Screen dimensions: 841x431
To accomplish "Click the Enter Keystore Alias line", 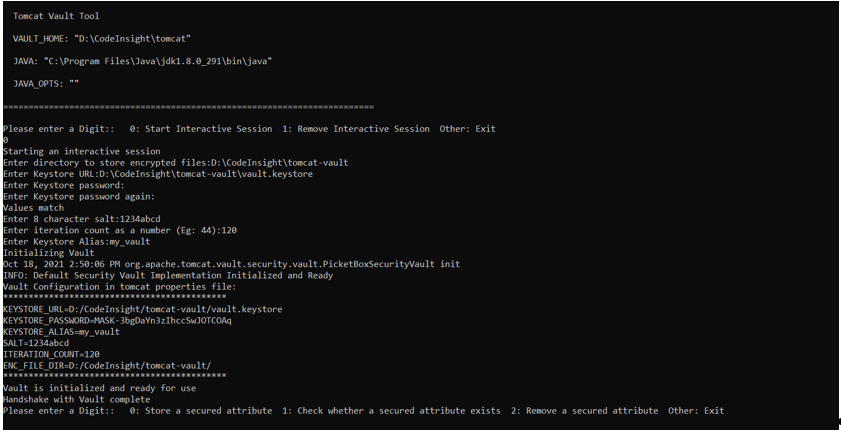I will tap(76, 242).
